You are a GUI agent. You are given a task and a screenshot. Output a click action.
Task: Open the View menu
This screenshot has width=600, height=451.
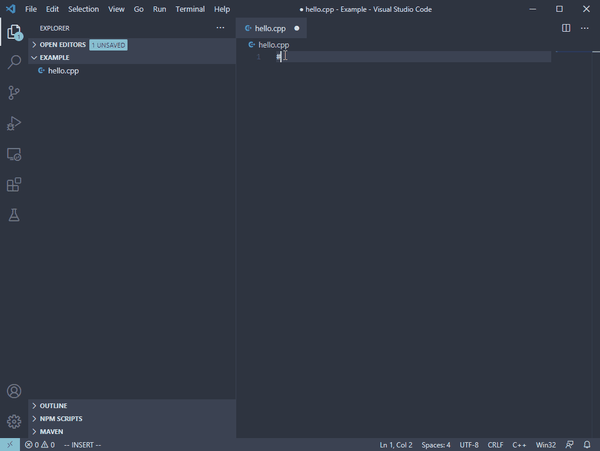[116, 9]
